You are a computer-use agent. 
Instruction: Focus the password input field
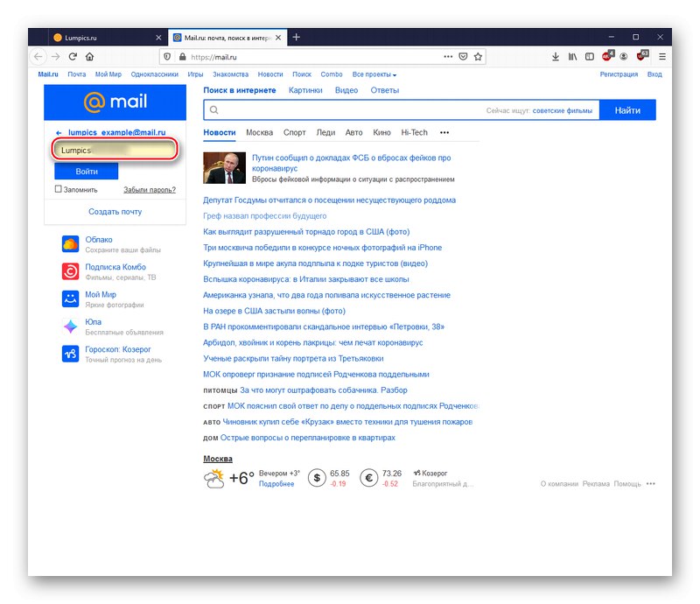[x=115, y=150]
